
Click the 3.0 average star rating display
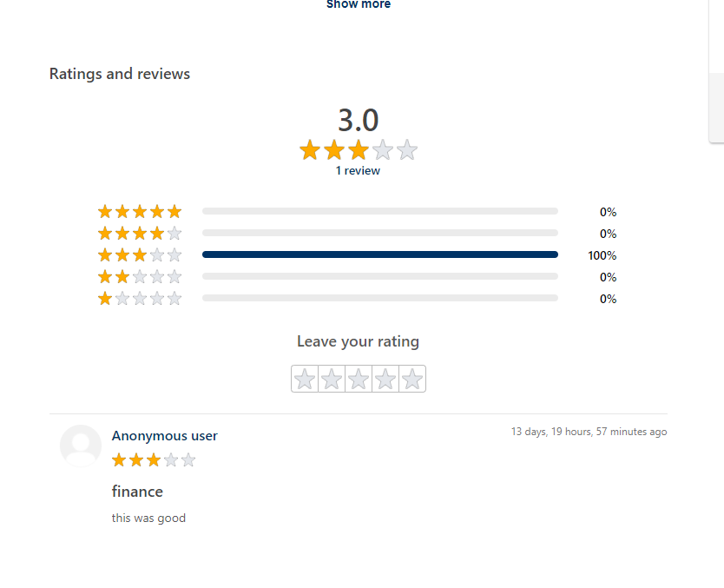(358, 150)
